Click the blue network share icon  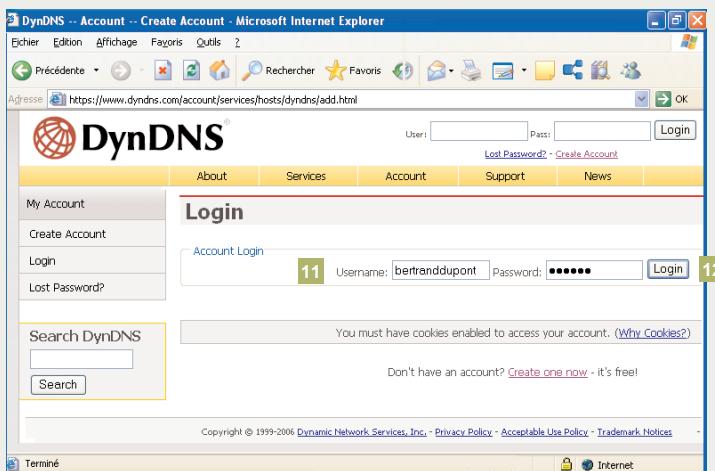573,70
